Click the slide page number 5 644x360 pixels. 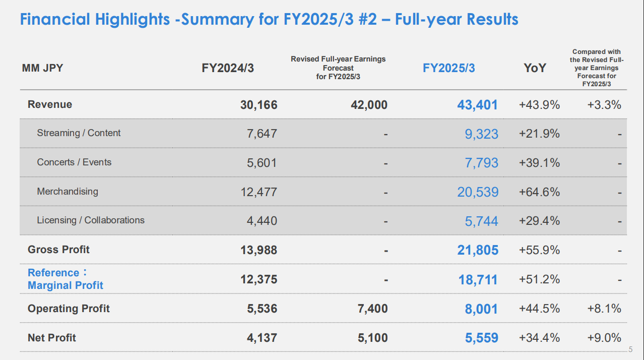point(630,349)
